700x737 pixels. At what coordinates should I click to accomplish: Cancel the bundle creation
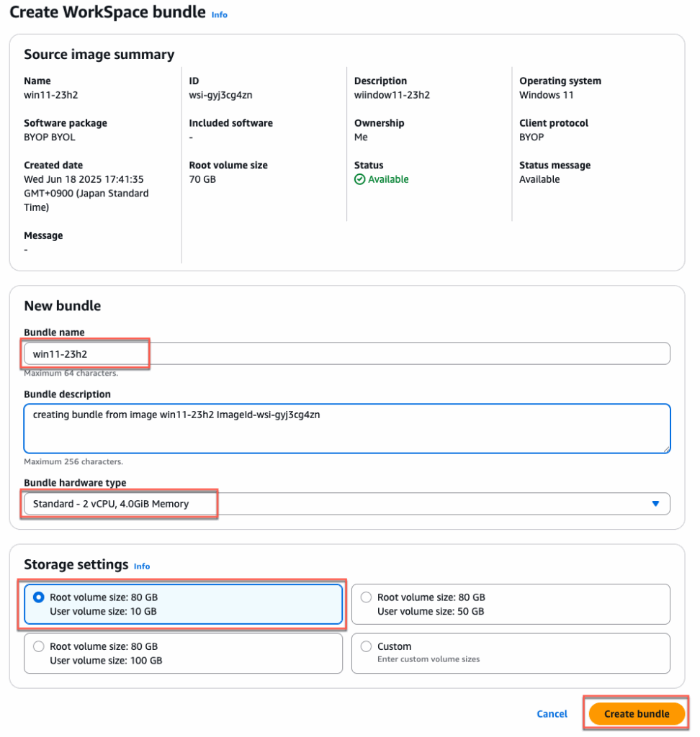(552, 714)
